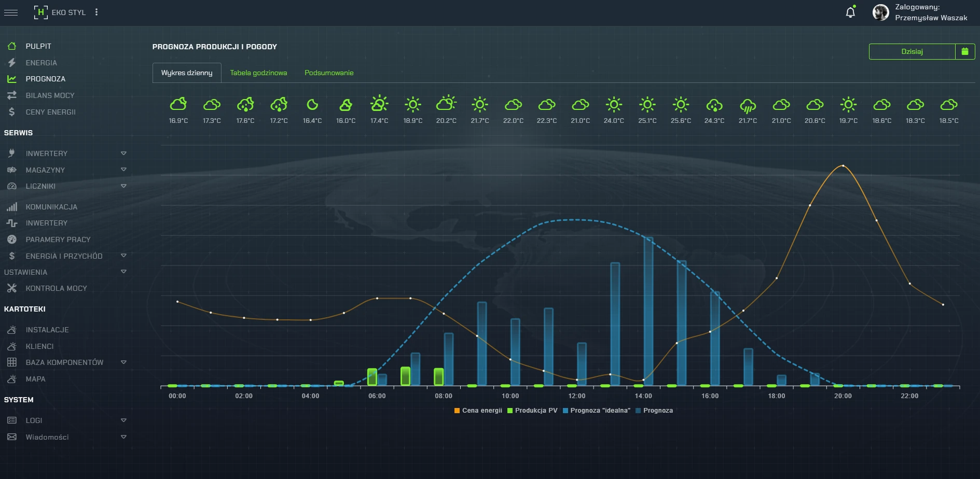Expand the Magazyny submenu arrow
The image size is (980, 479).
[x=123, y=170]
